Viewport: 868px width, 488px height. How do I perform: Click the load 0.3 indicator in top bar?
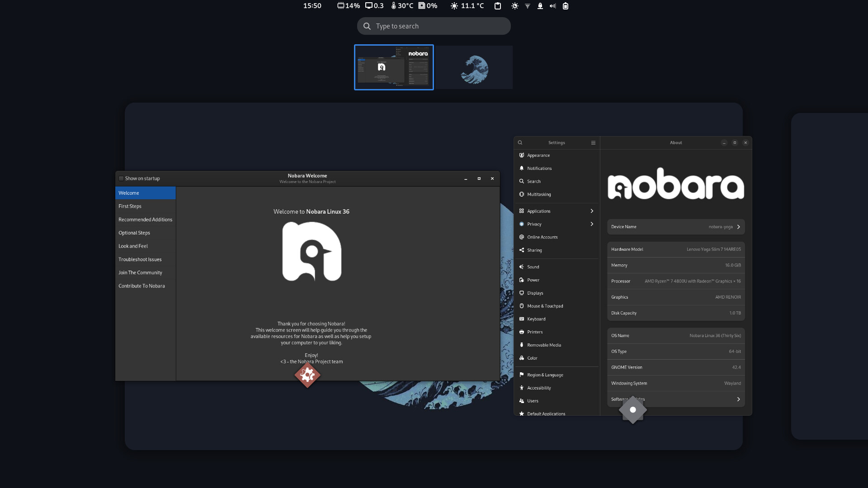[x=374, y=6]
